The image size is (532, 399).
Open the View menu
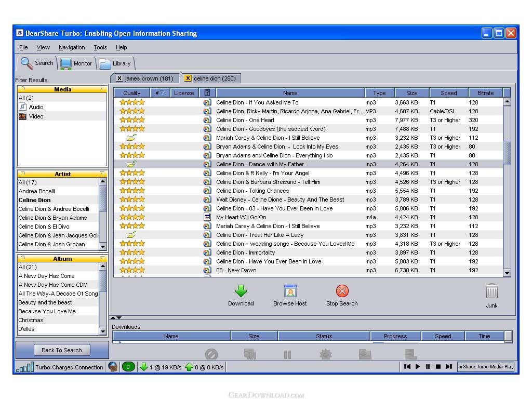click(43, 47)
